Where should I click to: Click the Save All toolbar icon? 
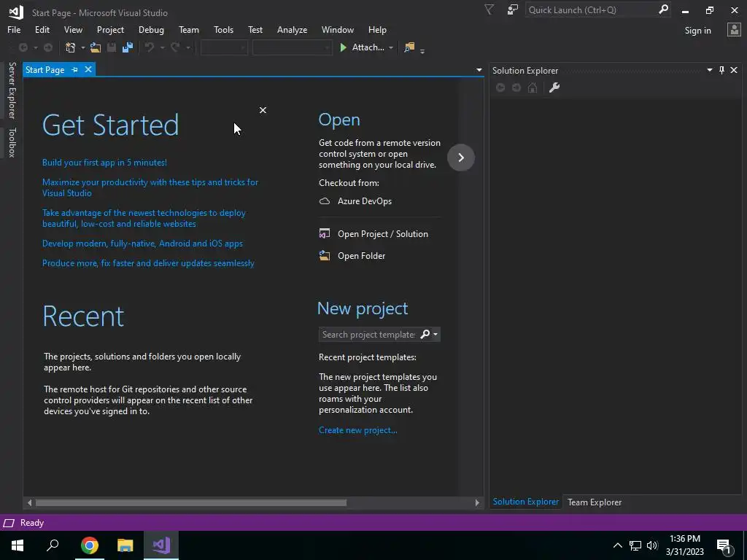[127, 47]
